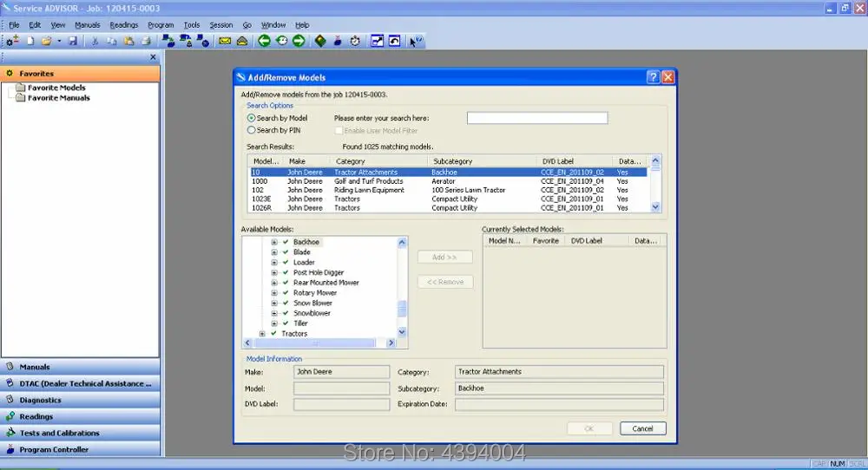Expand the Backhoe tree node
The width and height of the screenshot is (868, 470).
click(274, 242)
